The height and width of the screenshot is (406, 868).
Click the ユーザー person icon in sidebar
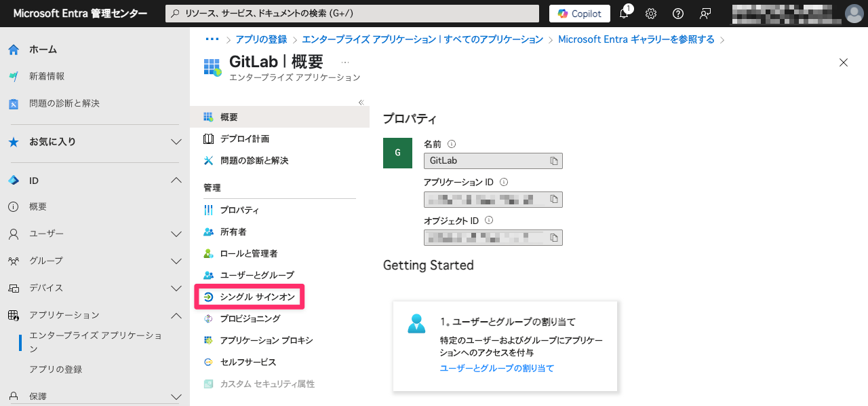pos(14,234)
